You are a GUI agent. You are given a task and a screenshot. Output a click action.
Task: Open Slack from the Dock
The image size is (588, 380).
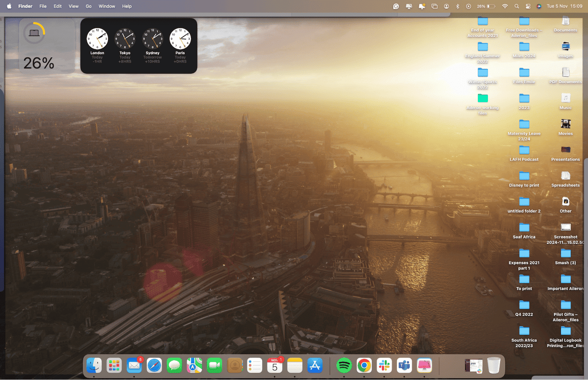pyautogui.click(x=384, y=365)
